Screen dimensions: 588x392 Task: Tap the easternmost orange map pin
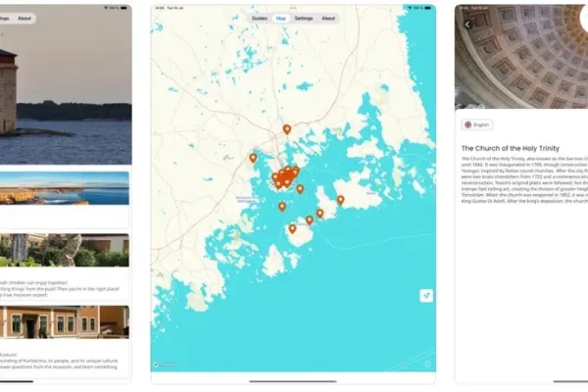point(340,200)
